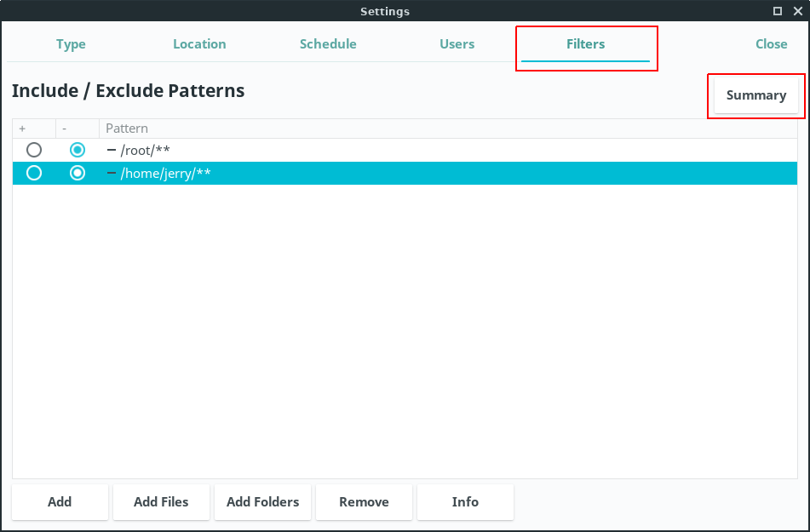Click the plus (+) column header
Screen dimensions: 810x532
click(x=22, y=129)
